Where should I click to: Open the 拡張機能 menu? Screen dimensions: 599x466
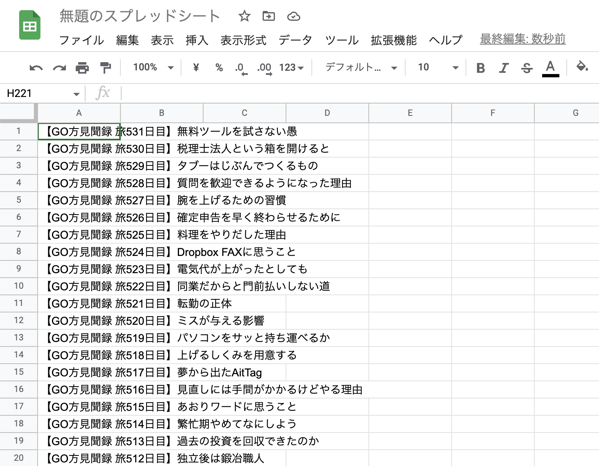[393, 40]
